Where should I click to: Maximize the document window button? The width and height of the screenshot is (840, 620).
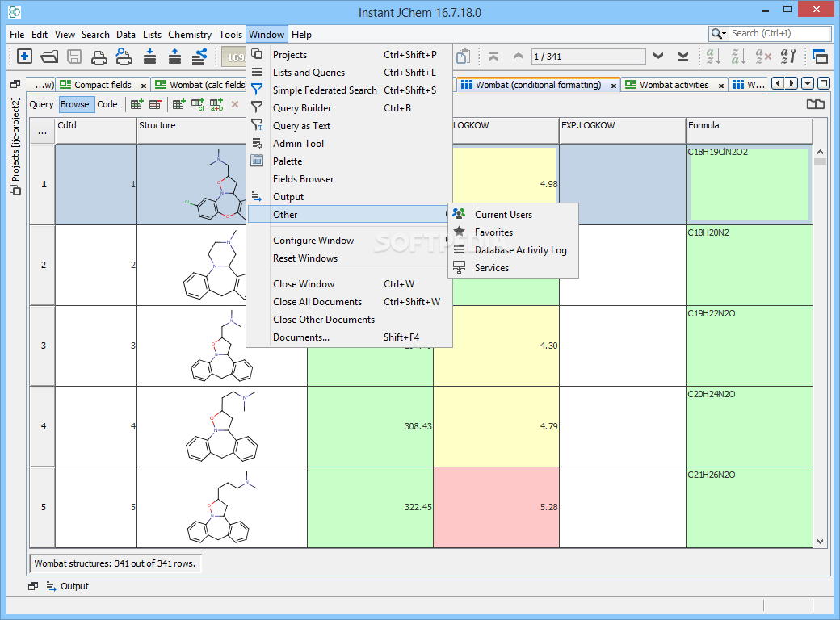(824, 83)
